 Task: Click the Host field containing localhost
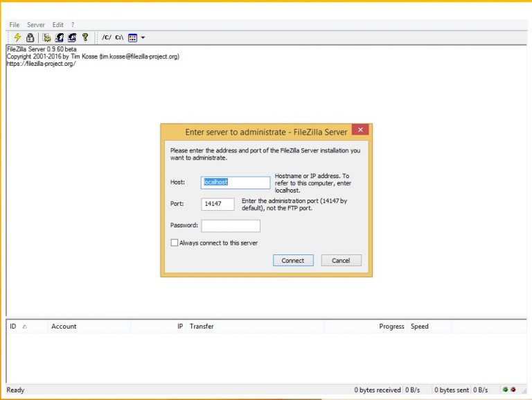point(236,182)
